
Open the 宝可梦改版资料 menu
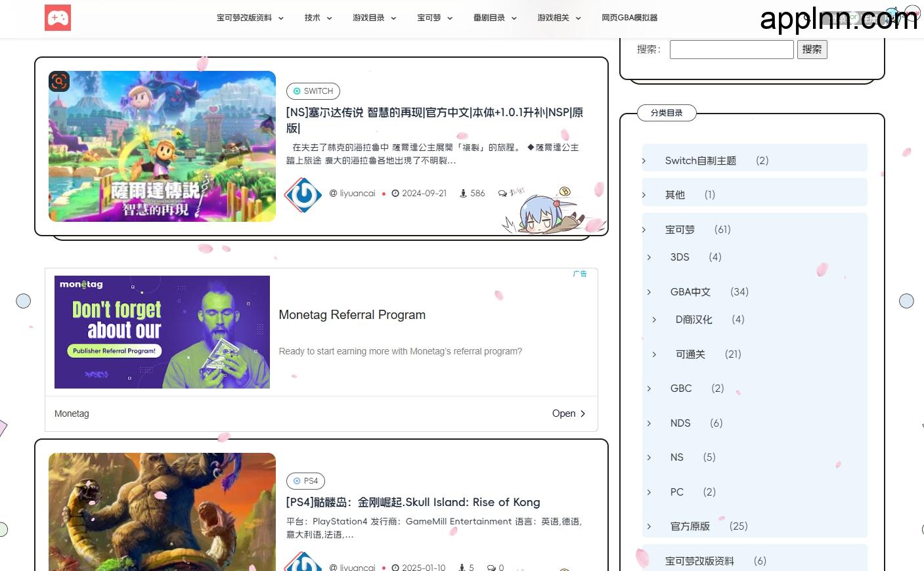pos(244,18)
